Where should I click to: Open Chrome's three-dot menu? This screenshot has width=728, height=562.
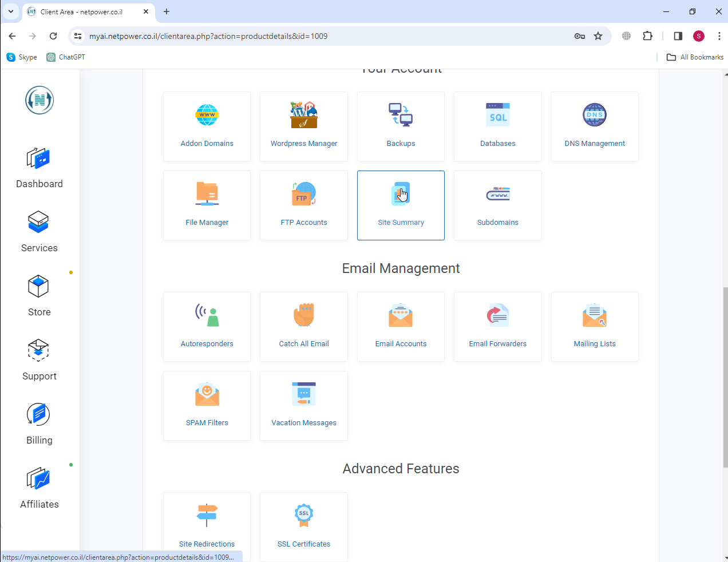(719, 35)
